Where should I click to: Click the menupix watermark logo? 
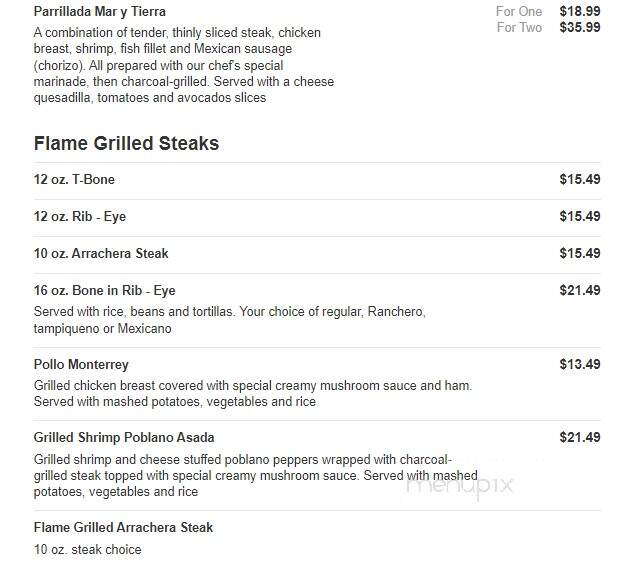(x=460, y=486)
